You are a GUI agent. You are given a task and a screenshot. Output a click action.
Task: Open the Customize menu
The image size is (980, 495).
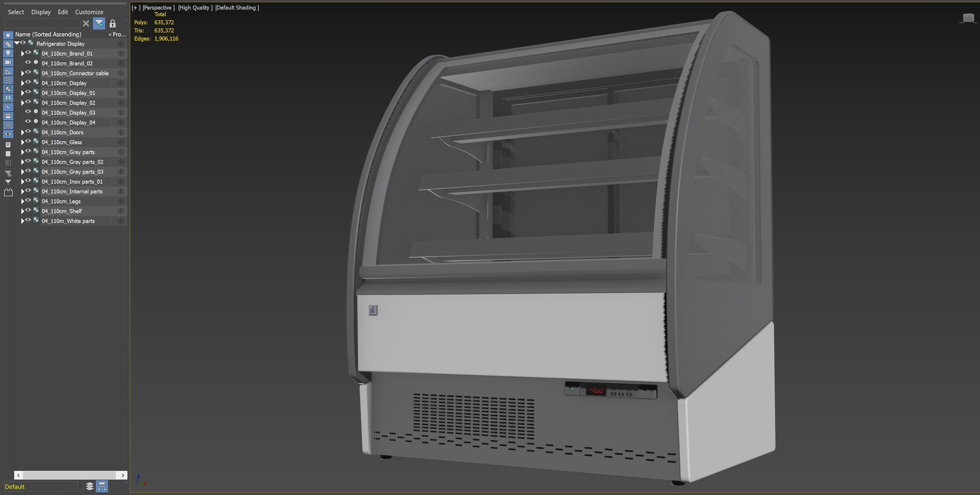pyautogui.click(x=89, y=12)
